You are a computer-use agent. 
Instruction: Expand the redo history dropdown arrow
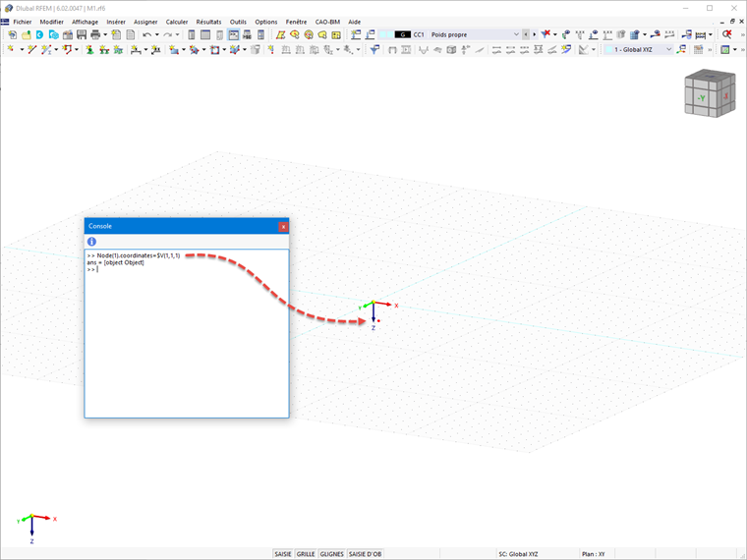[x=177, y=34]
